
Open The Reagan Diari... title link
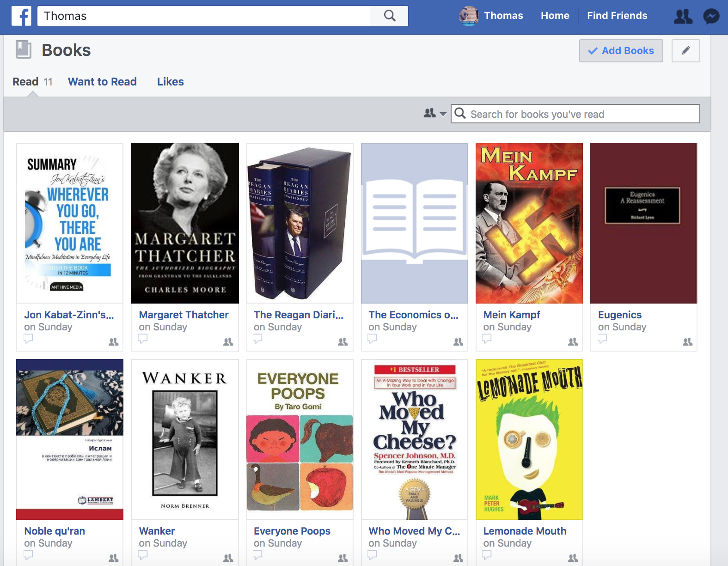click(299, 315)
